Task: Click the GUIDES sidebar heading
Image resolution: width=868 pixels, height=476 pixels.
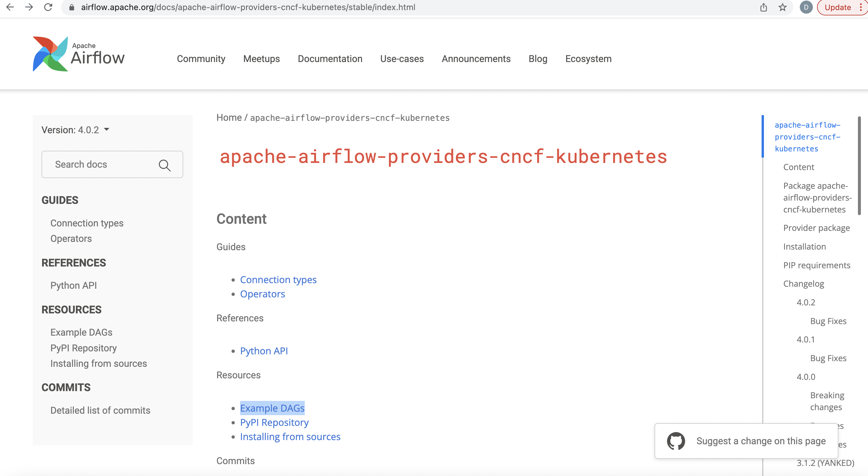Action: pos(60,200)
